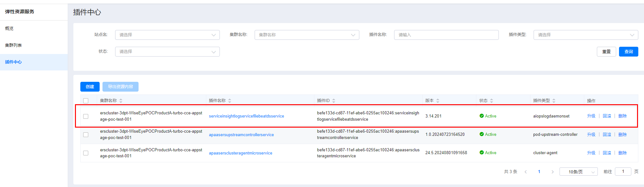The image size is (644, 187).
Task: Toggle sort arrows on 版本 column
Action: click(438, 101)
